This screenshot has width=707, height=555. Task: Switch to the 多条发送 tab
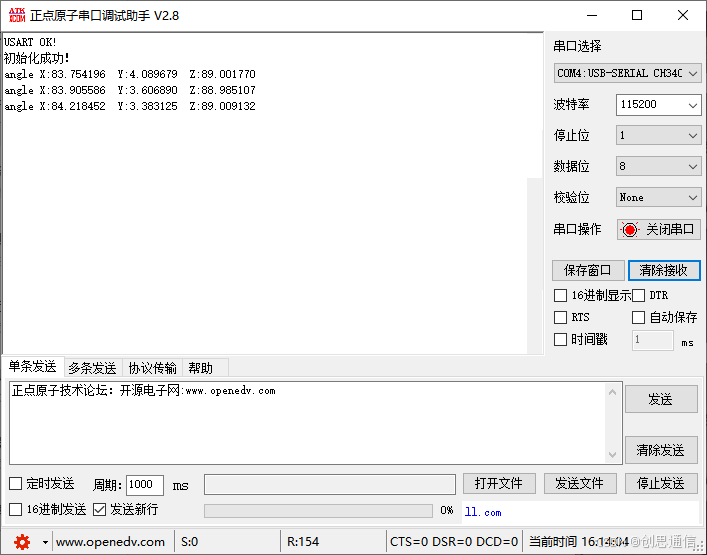92,368
